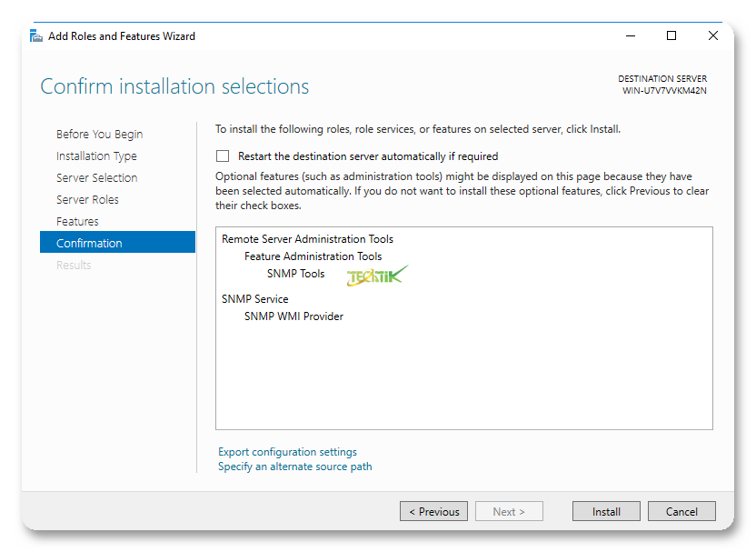Click the wizard icon in title bar
The image size is (756, 552).
[35, 36]
